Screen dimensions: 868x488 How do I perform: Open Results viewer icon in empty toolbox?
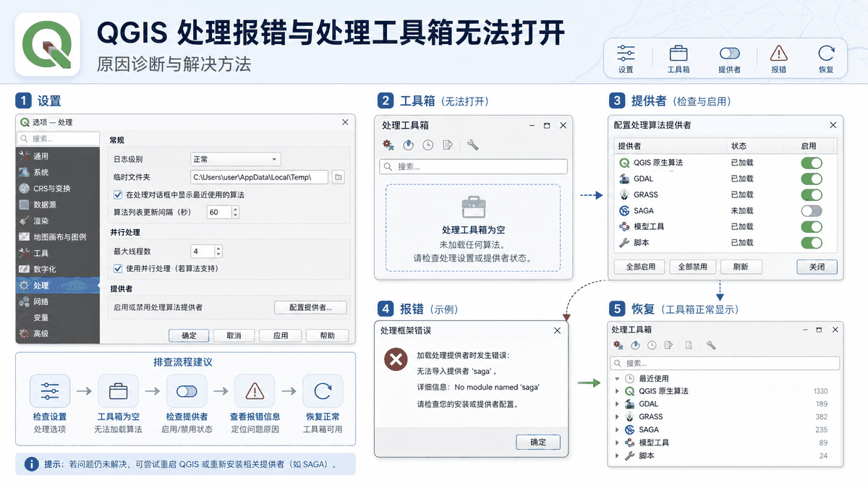(x=448, y=145)
